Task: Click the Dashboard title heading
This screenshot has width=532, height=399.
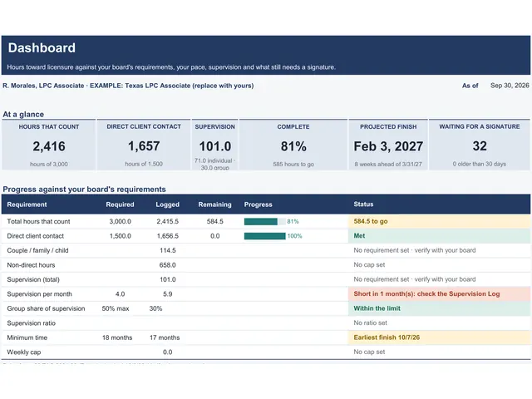Action: click(x=42, y=48)
